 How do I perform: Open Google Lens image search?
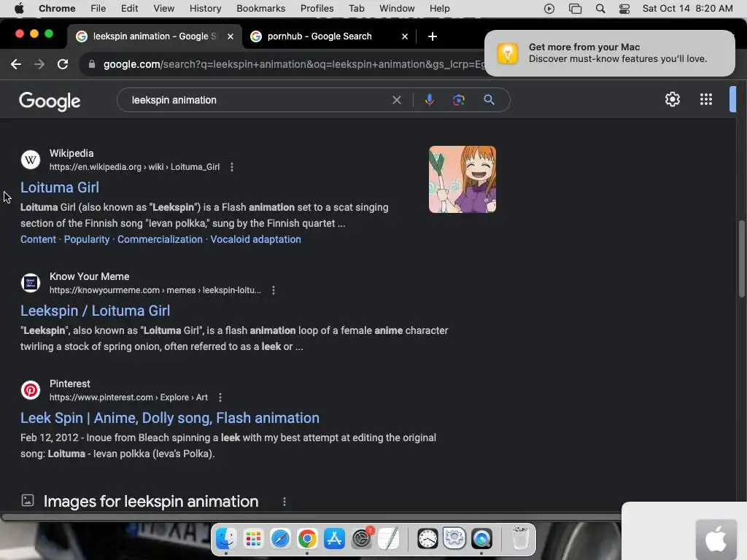point(459,100)
